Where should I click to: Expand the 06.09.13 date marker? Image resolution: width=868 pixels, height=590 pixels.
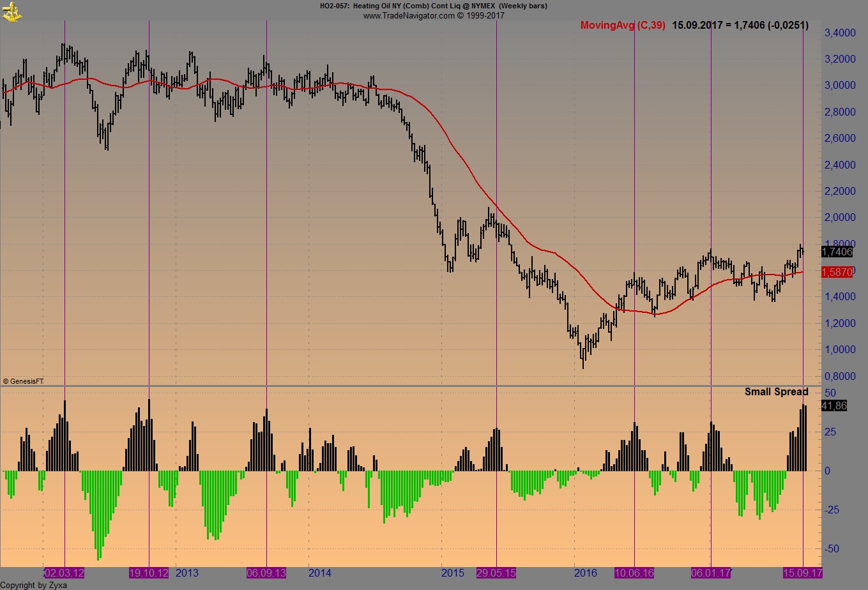(x=266, y=573)
